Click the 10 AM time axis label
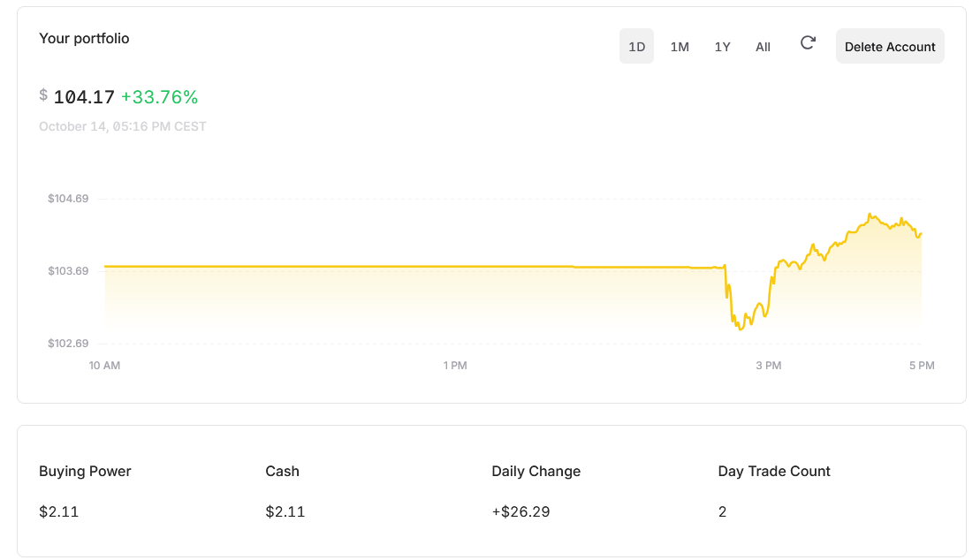Screen dimensions: 980x560 click(x=104, y=365)
